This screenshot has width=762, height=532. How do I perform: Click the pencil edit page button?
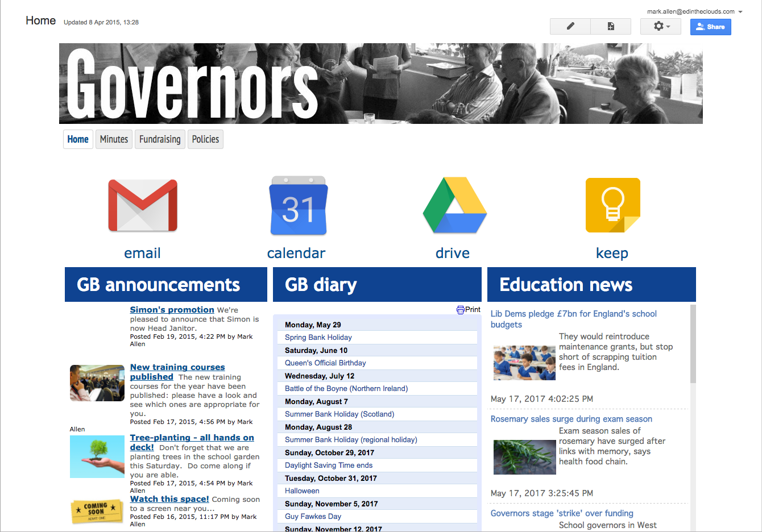click(x=570, y=26)
